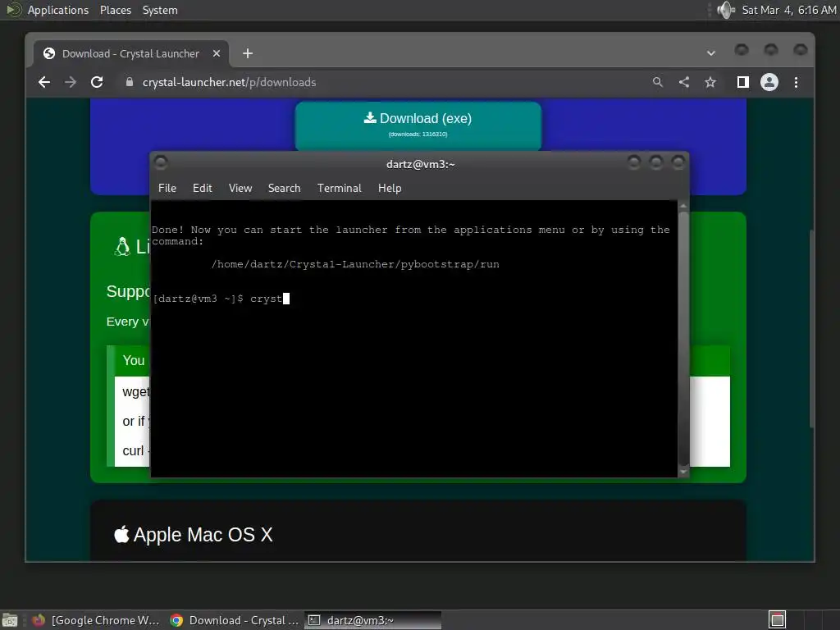Click the Download (exe) button
840x630 pixels.
coord(418,125)
